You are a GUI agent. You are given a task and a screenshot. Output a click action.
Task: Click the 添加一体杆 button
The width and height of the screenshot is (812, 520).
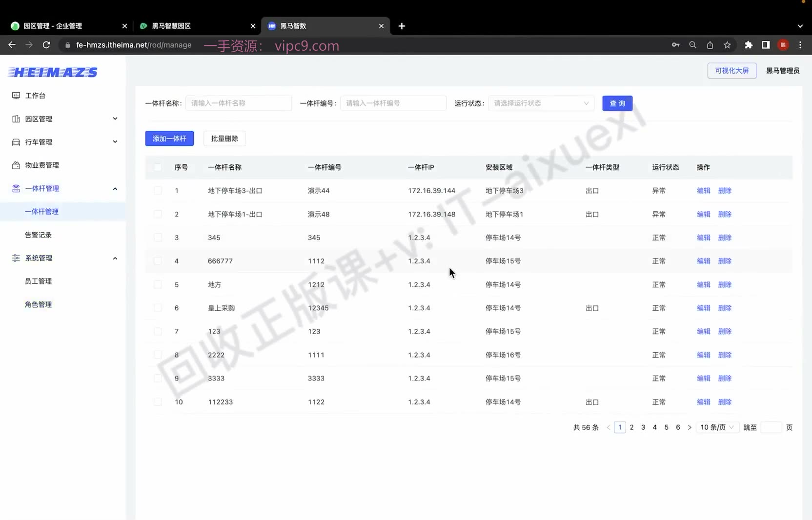169,139
